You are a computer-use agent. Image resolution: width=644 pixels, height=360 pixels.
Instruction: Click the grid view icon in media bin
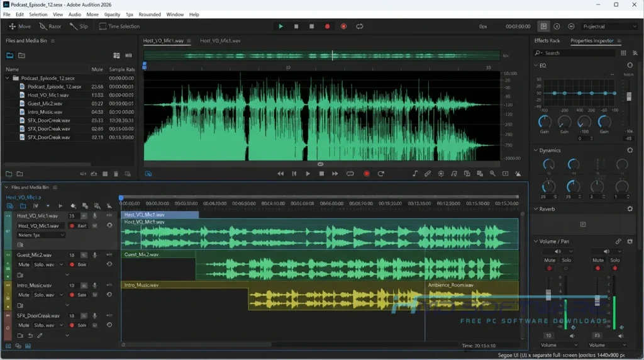[116, 55]
